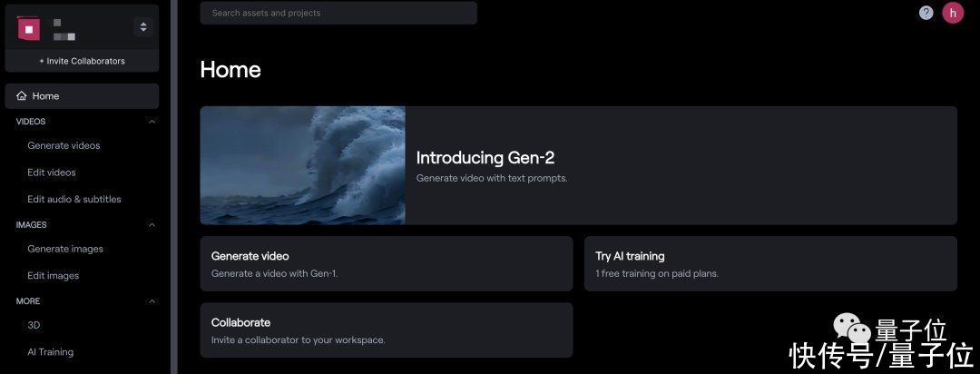Collapse the IMAGES section chevron
Viewport: 980px width, 374px height.
(x=152, y=224)
